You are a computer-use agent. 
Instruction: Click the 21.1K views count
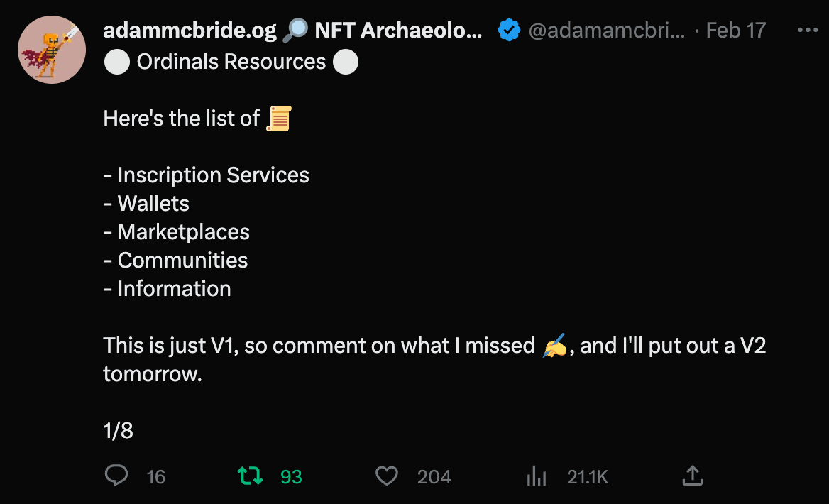(588, 477)
